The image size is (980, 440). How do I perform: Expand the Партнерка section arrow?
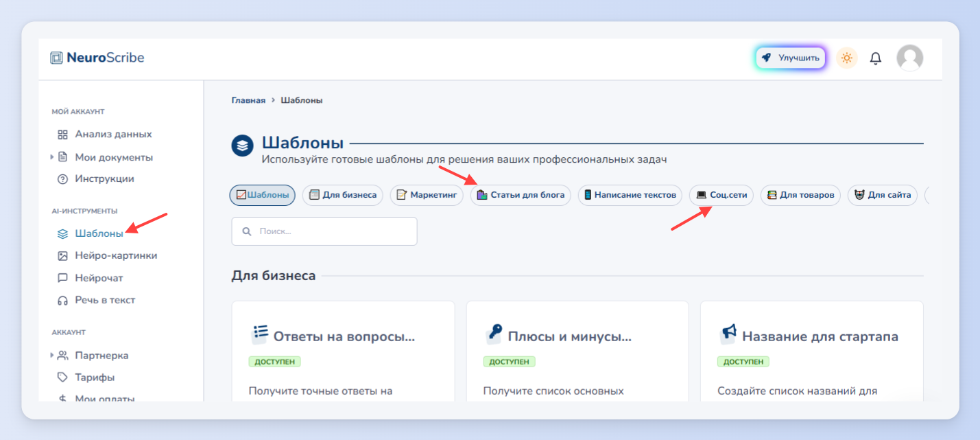click(52, 356)
